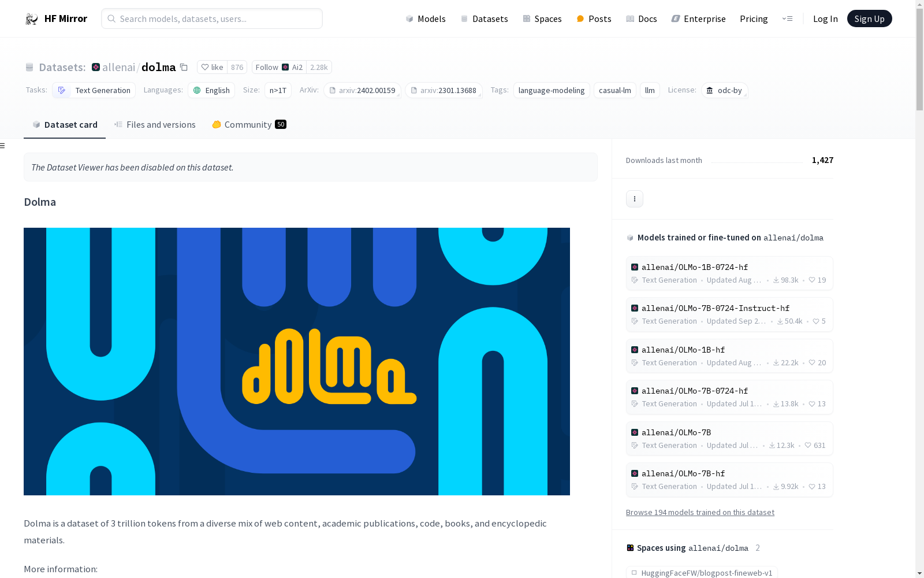This screenshot has height=578, width=924.
Task: Go to the Pricing page
Action: click(x=754, y=19)
